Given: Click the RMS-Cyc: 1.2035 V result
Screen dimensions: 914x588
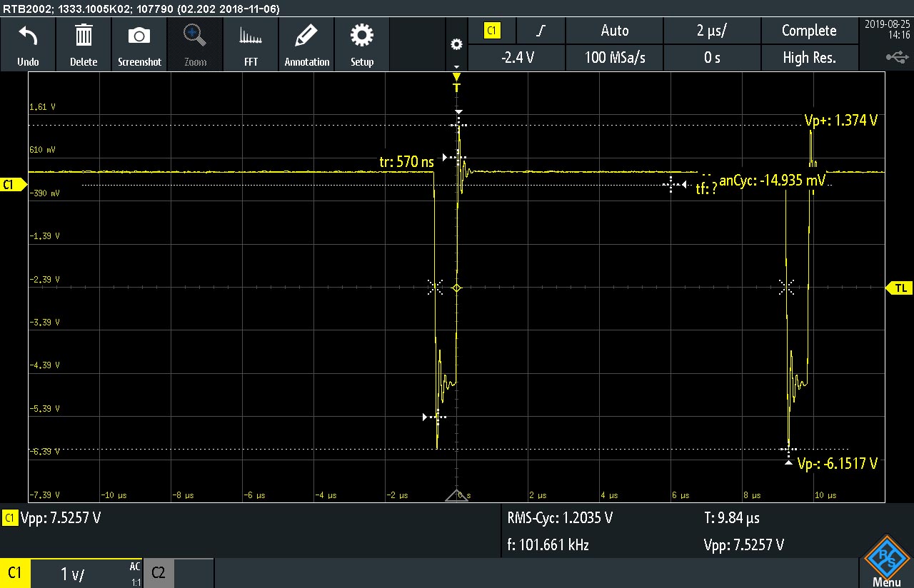Looking at the screenshot, I should coord(560,518).
